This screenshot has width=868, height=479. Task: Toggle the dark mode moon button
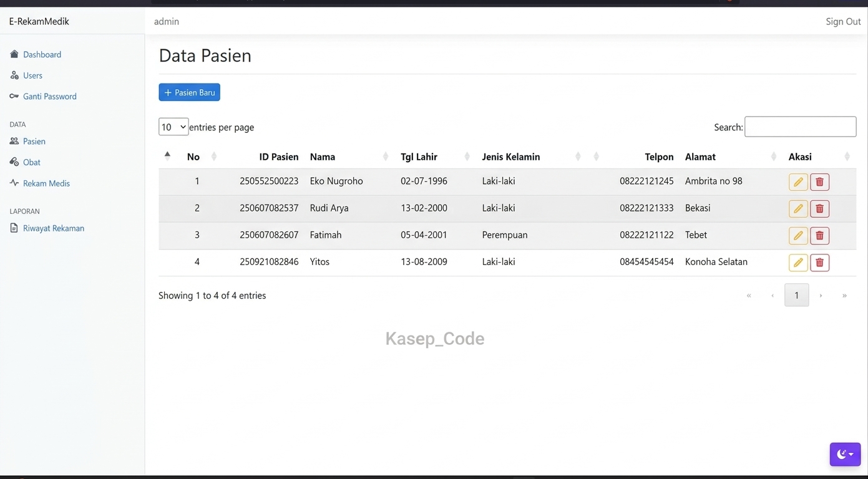click(845, 454)
